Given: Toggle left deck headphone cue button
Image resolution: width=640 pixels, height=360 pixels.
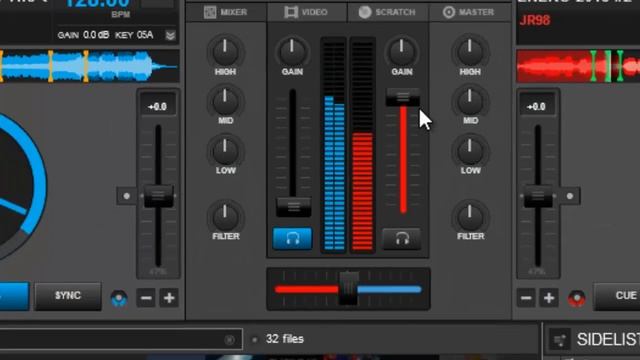Looking at the screenshot, I should pos(293,238).
